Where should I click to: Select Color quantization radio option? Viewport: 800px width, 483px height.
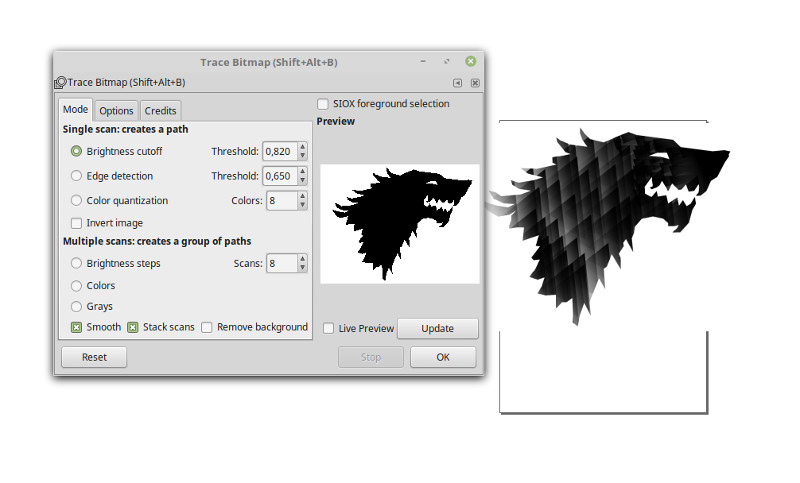click(76, 200)
